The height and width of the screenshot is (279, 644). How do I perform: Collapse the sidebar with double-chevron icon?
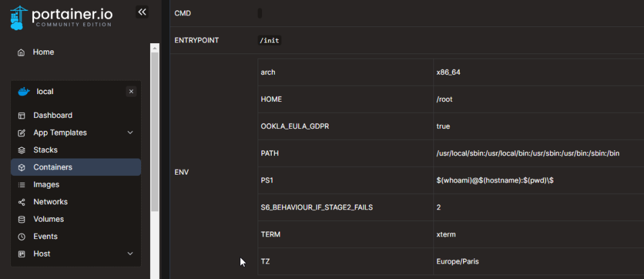[142, 12]
